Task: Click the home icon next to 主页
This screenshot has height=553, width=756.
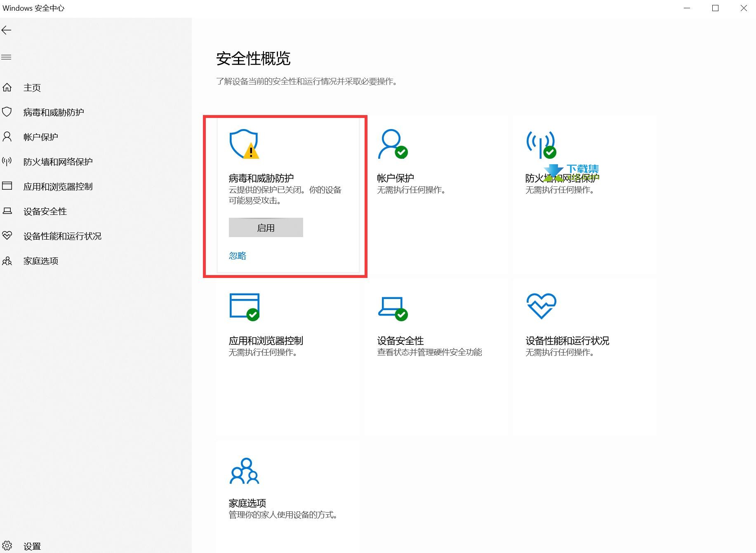Action: click(7, 87)
